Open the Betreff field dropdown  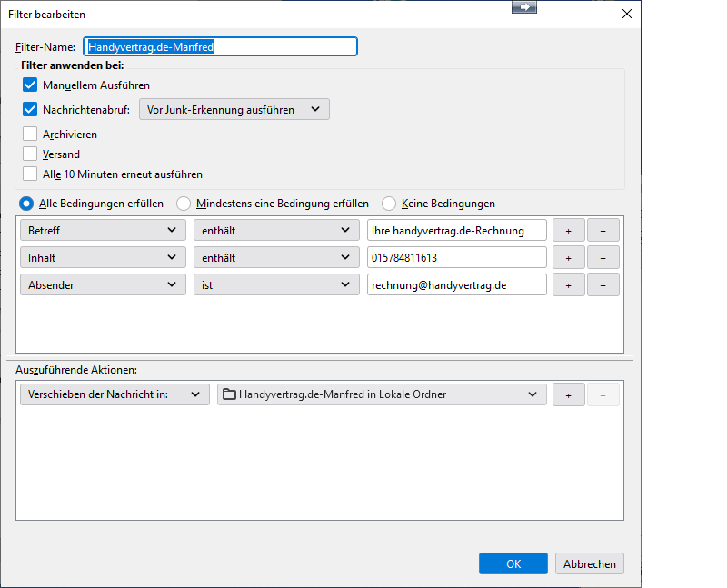click(x=103, y=230)
